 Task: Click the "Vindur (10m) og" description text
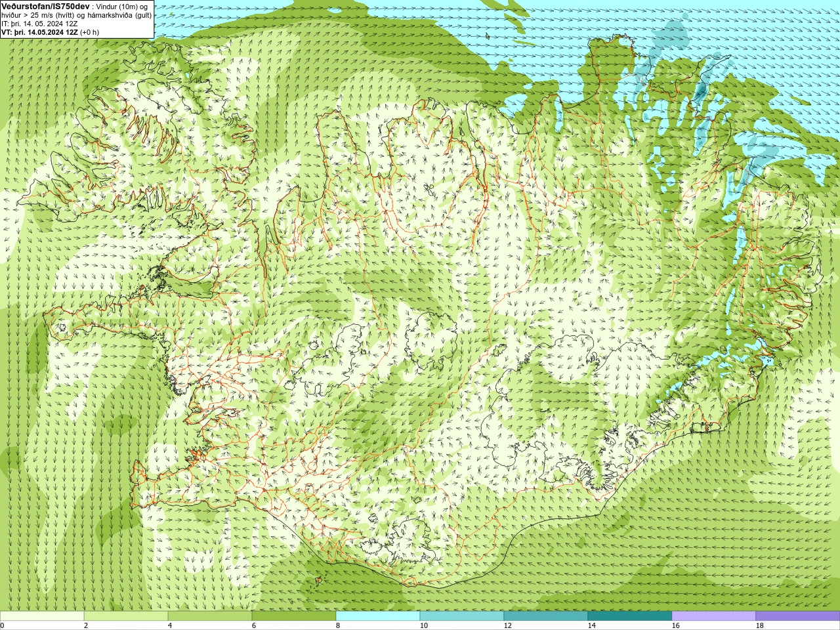[x=122, y=7]
